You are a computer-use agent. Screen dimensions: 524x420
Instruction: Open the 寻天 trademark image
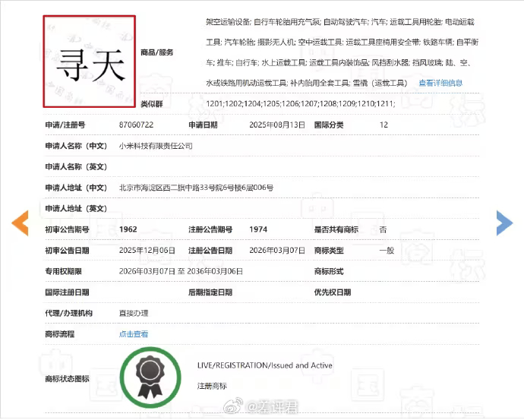[x=89, y=62]
